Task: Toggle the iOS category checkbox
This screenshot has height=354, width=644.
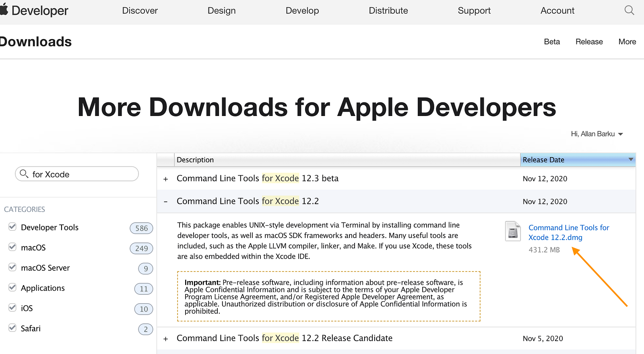Action: pyautogui.click(x=12, y=308)
